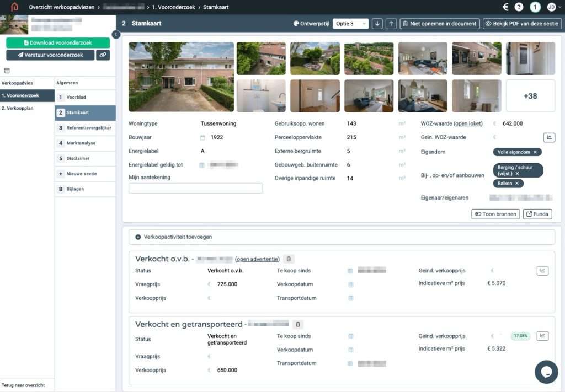Click the archive box icon in sidebar
Image resolution: width=565 pixels, height=392 pixels.
click(7, 71)
